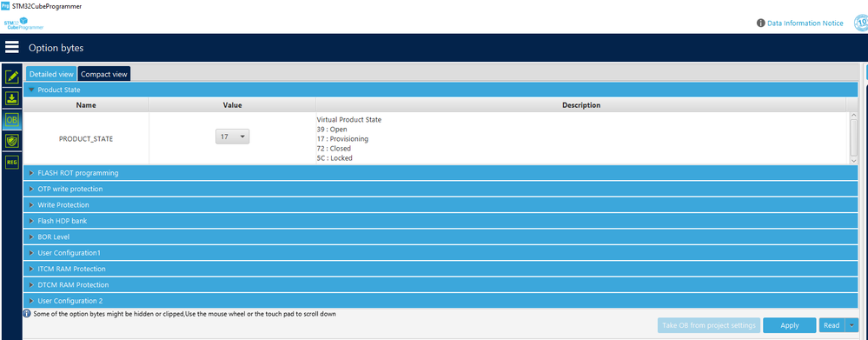This screenshot has height=340, width=868.
Task: Click the Apply button
Action: 790,325
